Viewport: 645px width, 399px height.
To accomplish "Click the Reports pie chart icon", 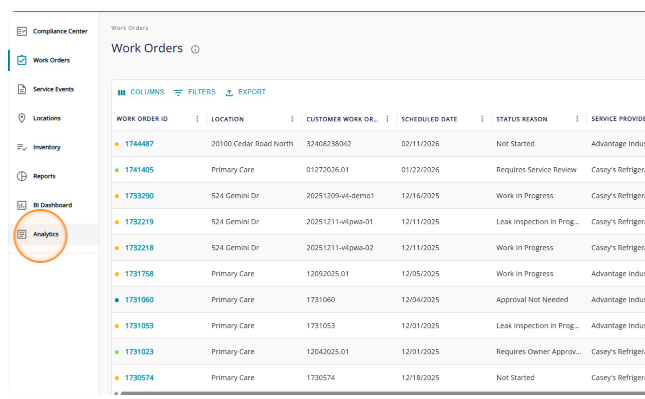I will [22, 176].
